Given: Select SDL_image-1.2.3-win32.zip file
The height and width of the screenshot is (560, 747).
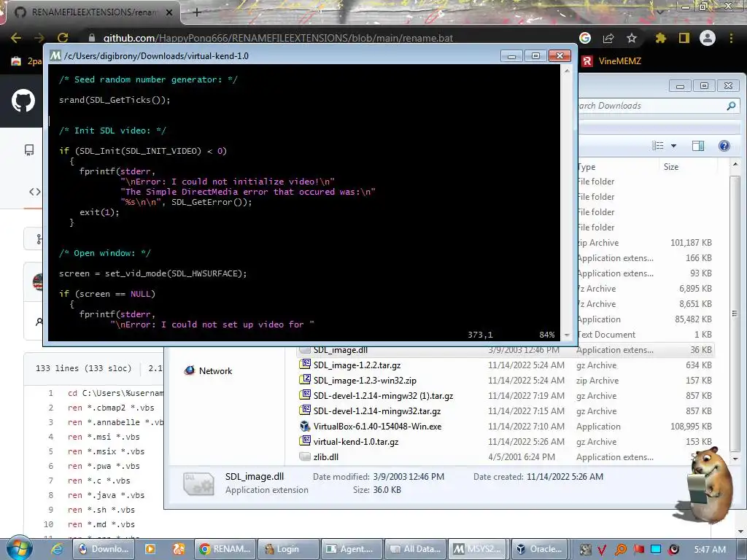Looking at the screenshot, I should (365, 381).
